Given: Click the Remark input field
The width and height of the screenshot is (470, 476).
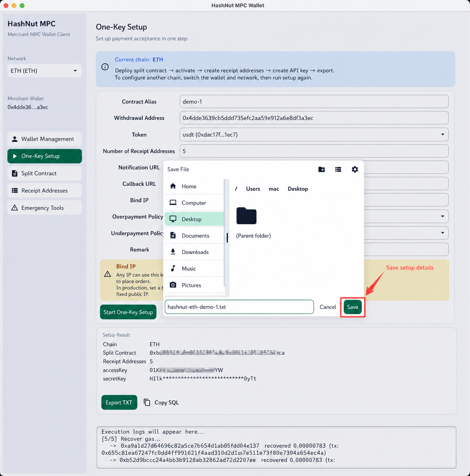Looking at the screenshot, I should click(406, 249).
